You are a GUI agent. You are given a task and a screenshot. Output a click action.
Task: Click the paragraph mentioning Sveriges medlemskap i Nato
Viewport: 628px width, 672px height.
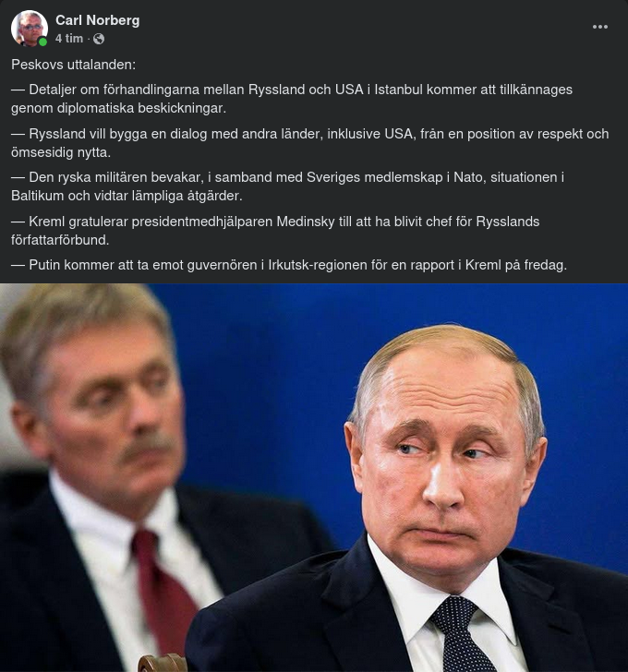click(287, 186)
